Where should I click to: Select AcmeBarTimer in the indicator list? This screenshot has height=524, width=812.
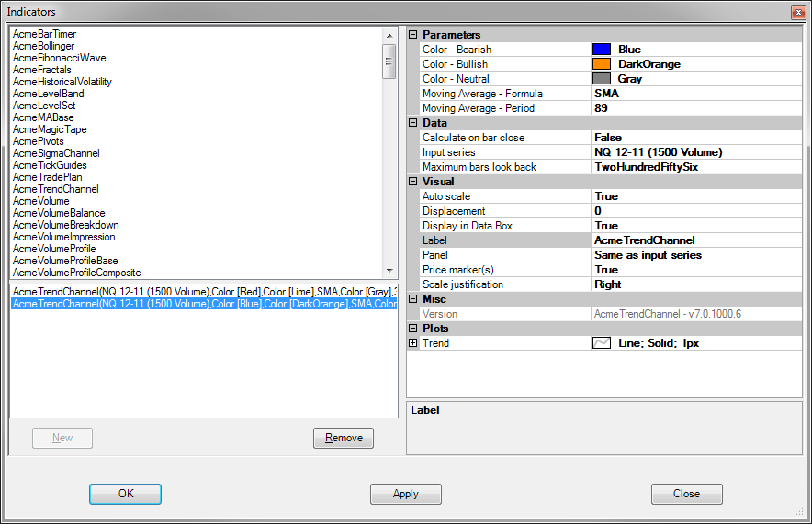point(44,34)
